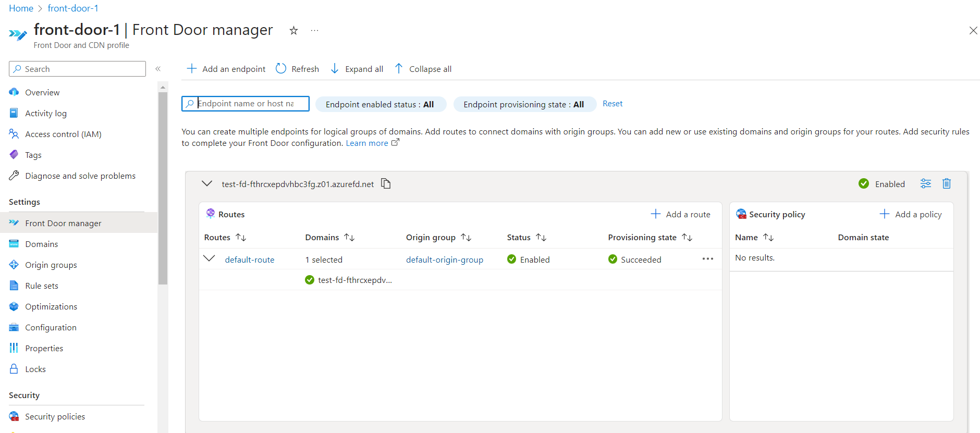Click the endpoint hostname test-fd-fthrcxepdvhbc3fg.z01.azurefd.net
The width and height of the screenshot is (980, 433).
[x=298, y=184]
